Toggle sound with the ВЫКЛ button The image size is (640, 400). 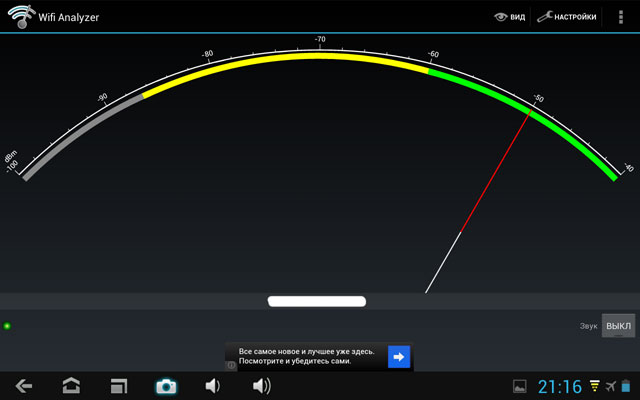click(618, 326)
